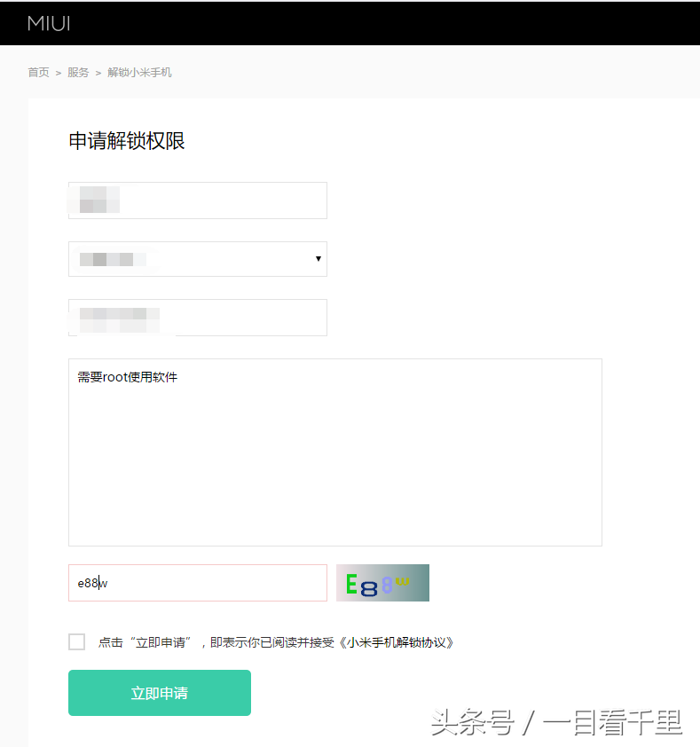Refresh the E88W captcha image
700x747 pixels.
coord(382,583)
